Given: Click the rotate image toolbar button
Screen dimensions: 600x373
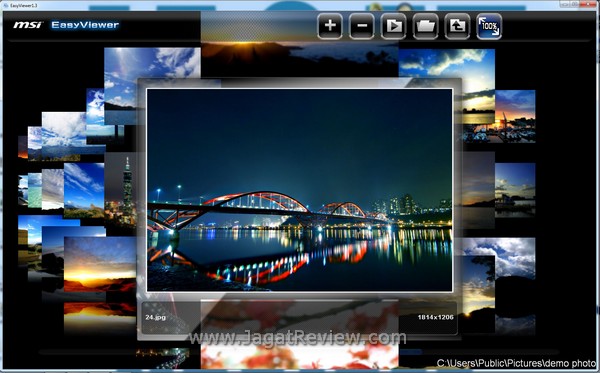Looking at the screenshot, I should [457, 26].
